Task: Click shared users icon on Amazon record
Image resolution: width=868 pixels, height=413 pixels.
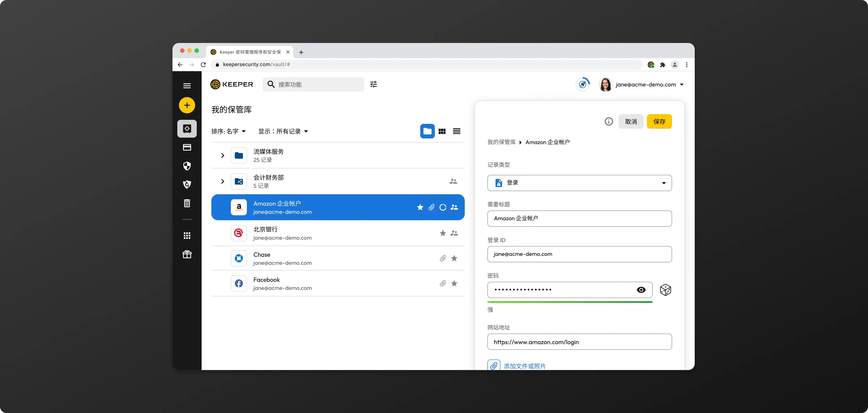Action: 454,207
